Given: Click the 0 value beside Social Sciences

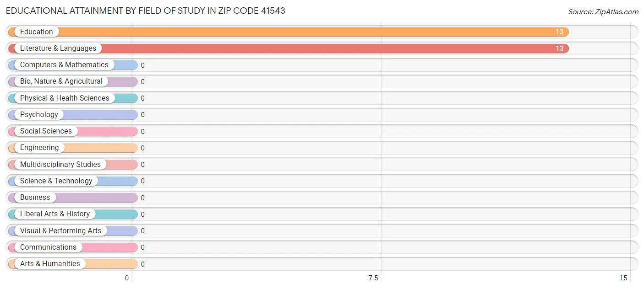Looking at the screenshot, I should (x=143, y=132).
